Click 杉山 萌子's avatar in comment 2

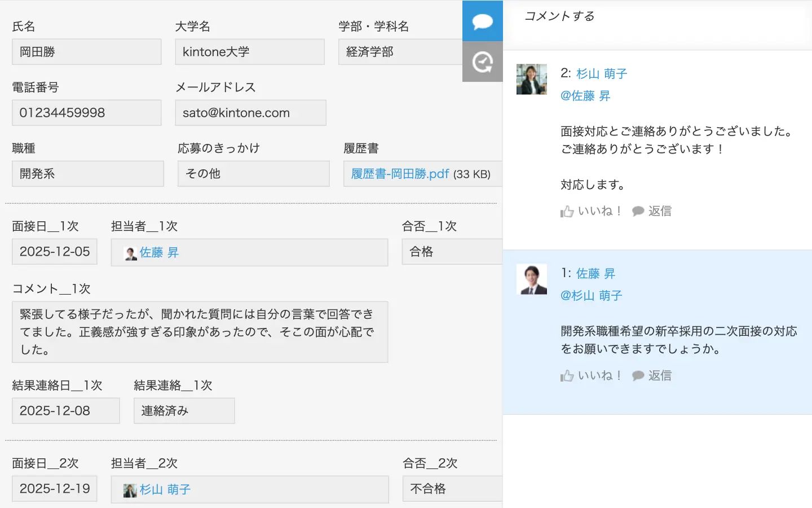[x=531, y=80]
